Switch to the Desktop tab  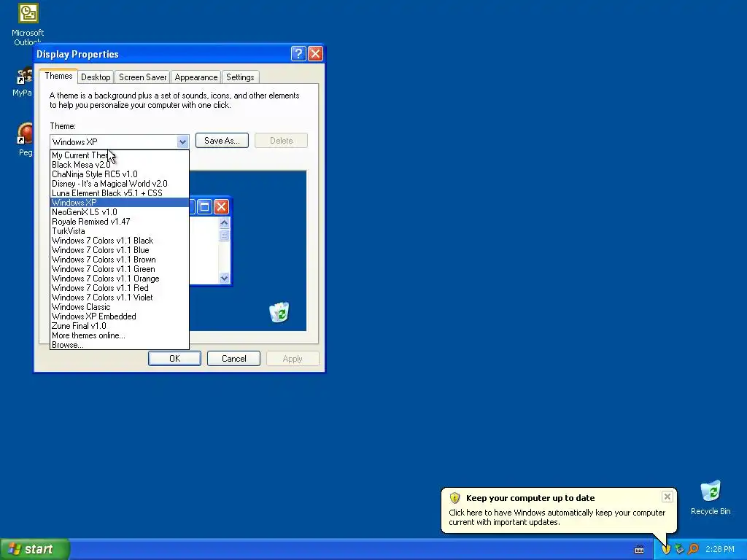[96, 77]
